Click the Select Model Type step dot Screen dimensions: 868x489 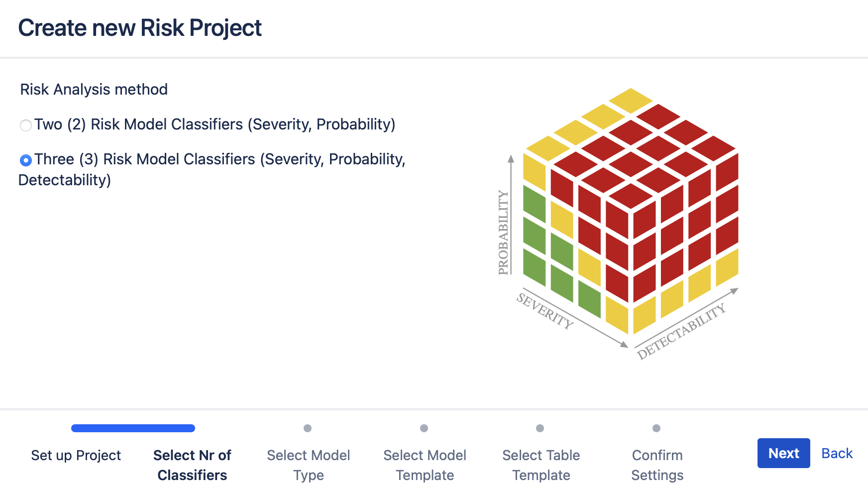tap(308, 428)
